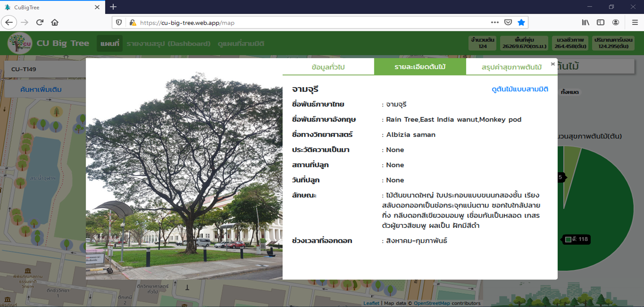Go to browser home page
The height and width of the screenshot is (307, 644).
(55, 23)
